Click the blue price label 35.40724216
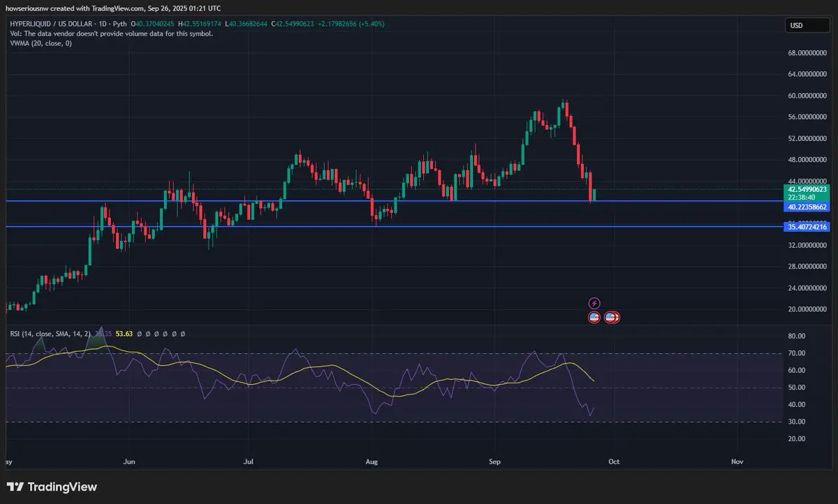 pos(807,227)
